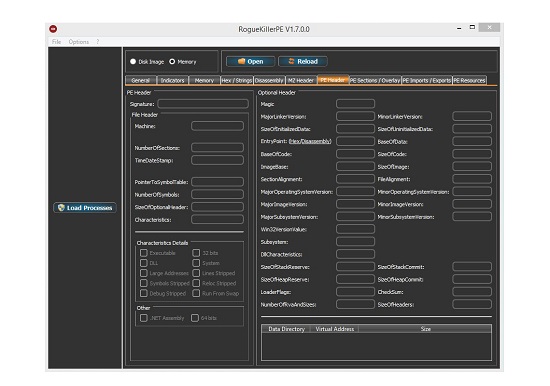550x386 pixels.
Task: Click the Machine field
Action: click(217, 126)
